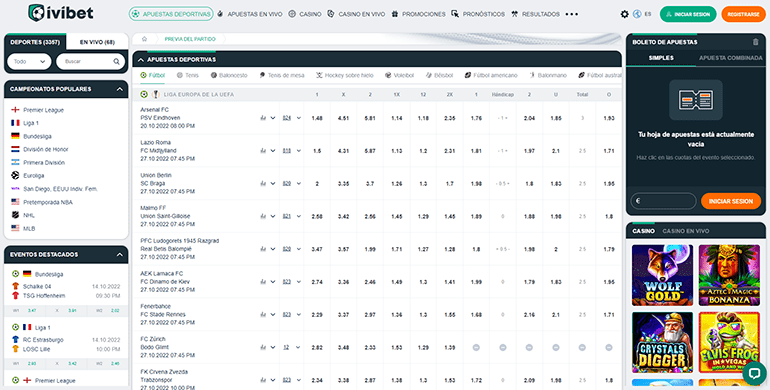The height and width of the screenshot is (390, 770).
Task: Expand 824 more markets for Arsenal FC
Action: pyautogui.click(x=292, y=118)
